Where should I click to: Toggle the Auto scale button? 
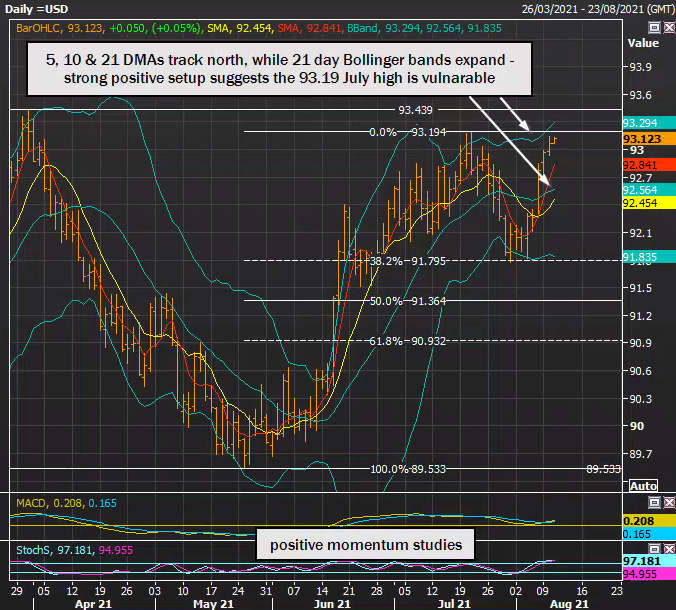tap(643, 486)
